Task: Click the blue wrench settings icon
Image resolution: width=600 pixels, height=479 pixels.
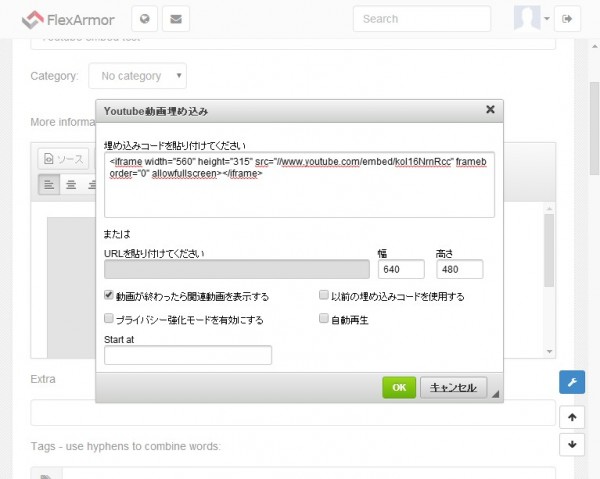Action: (570, 382)
